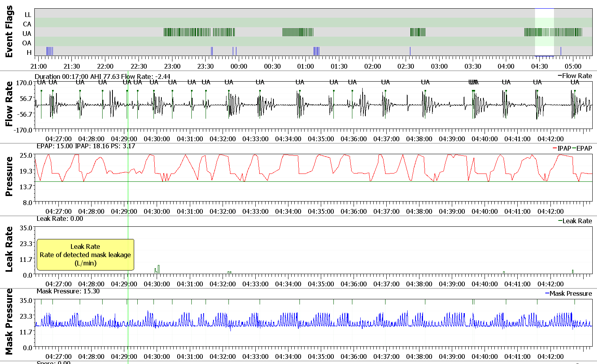Click 04:40:00 on the Flow Rate time axis
This screenshot has height=364, width=597.
[x=485, y=139]
